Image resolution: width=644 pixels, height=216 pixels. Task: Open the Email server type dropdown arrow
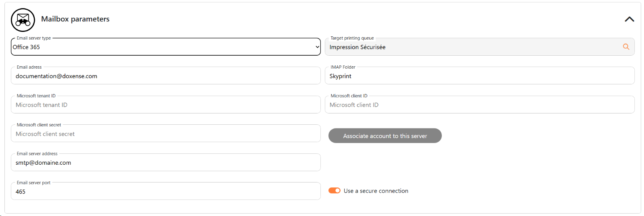[317, 47]
